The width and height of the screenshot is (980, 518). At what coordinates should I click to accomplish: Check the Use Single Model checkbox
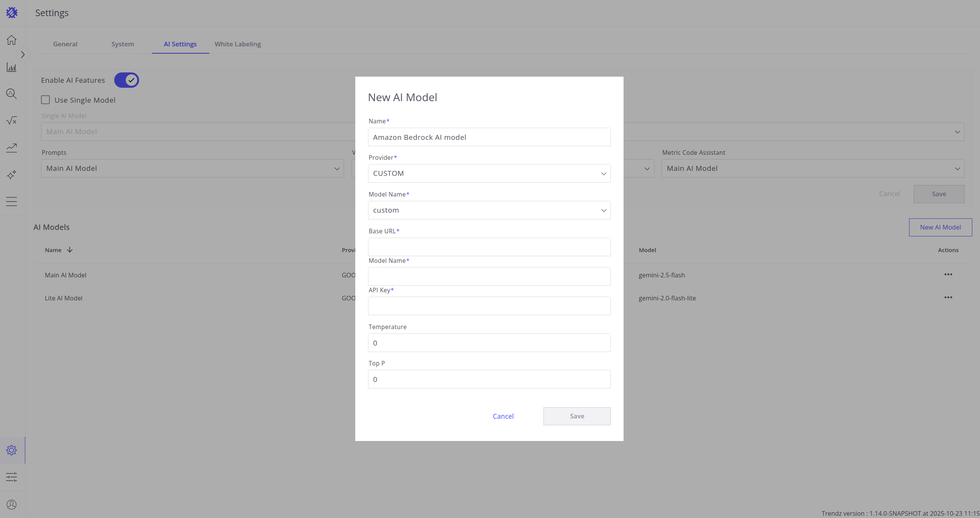(46, 100)
